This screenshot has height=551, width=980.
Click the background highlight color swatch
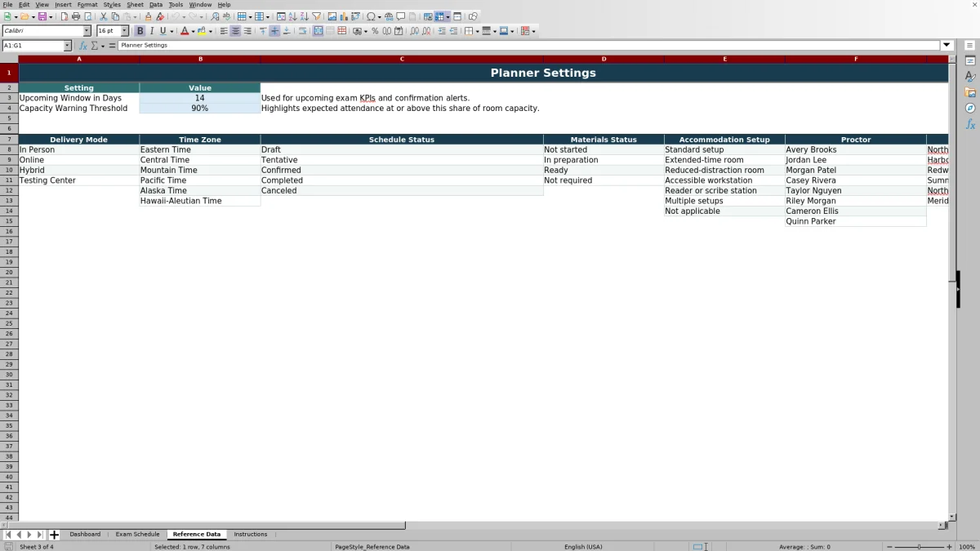tap(202, 31)
